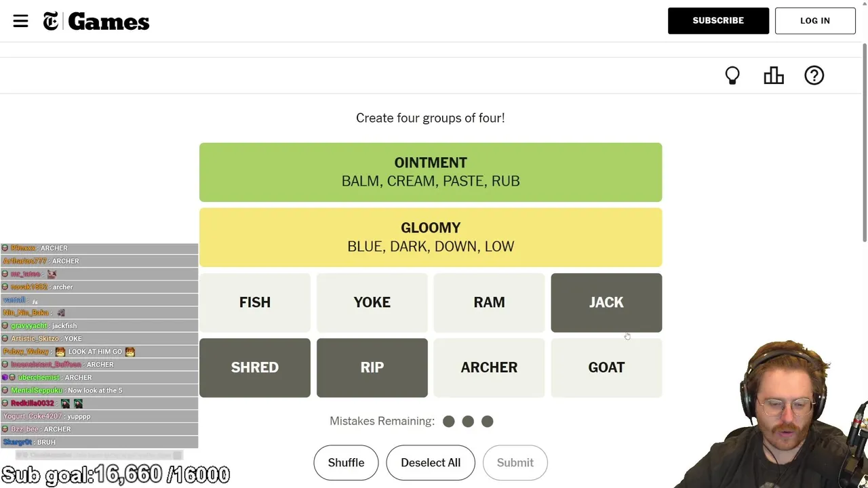This screenshot has height=488, width=868.
Task: Open the help question mark icon
Action: pyautogui.click(x=814, y=75)
